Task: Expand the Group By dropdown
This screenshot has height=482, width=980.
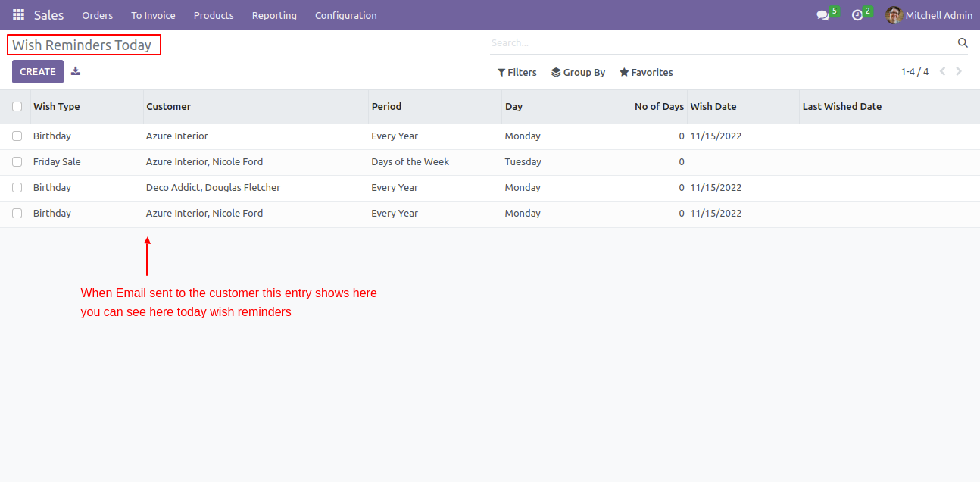Action: [579, 73]
